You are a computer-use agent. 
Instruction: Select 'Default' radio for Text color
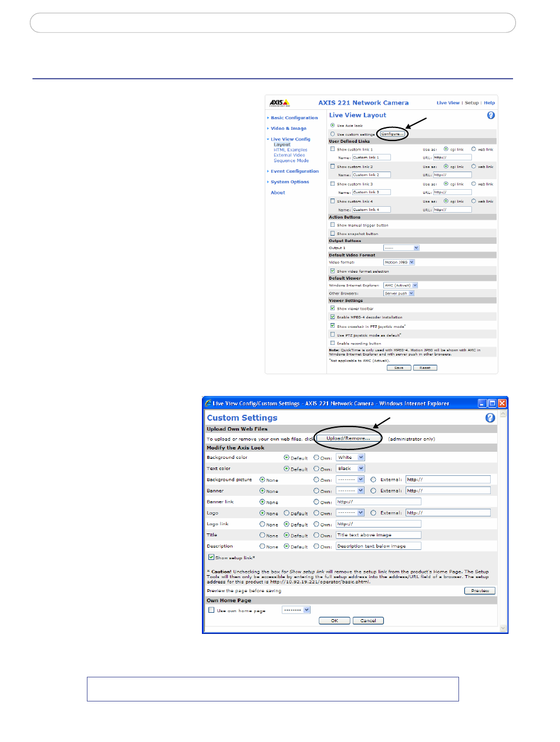286,468
